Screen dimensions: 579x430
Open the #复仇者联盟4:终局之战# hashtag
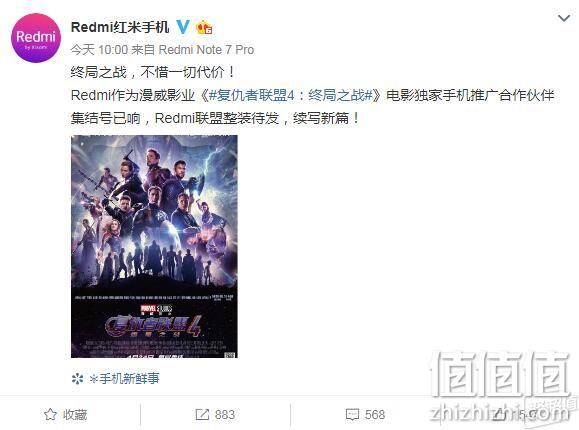290,95
